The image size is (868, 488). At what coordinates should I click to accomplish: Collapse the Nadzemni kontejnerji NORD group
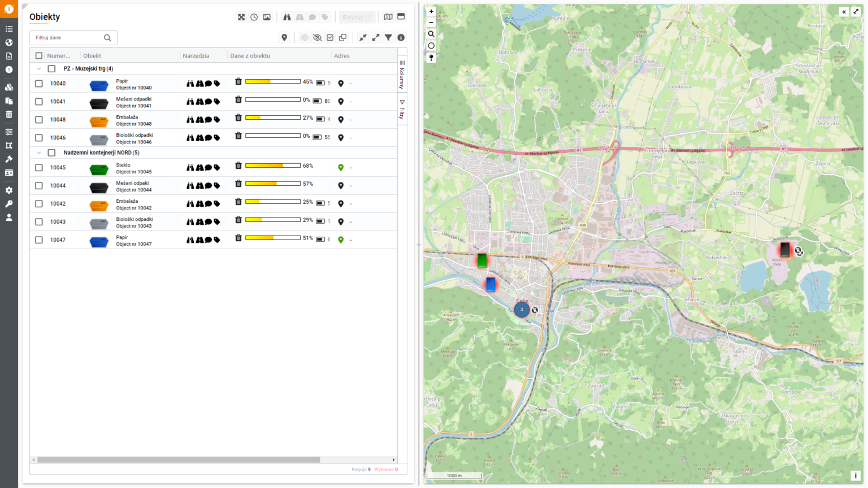click(39, 152)
